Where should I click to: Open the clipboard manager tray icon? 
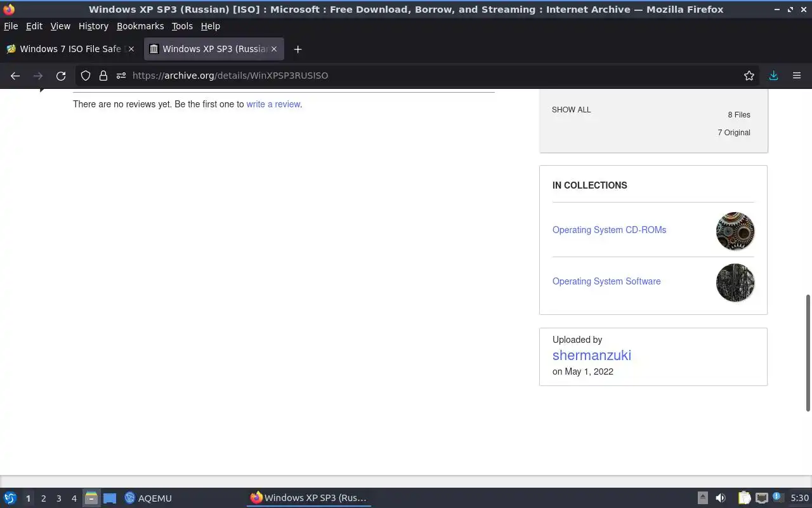click(744, 498)
